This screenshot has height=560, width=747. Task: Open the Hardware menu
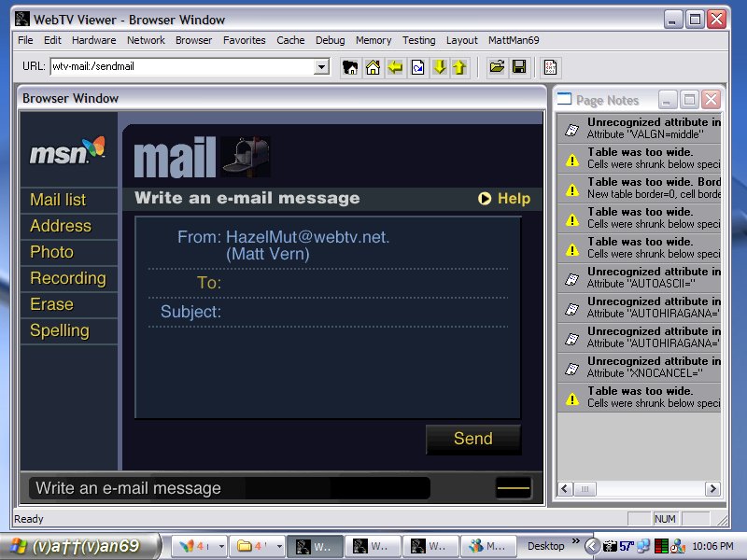pyautogui.click(x=94, y=40)
